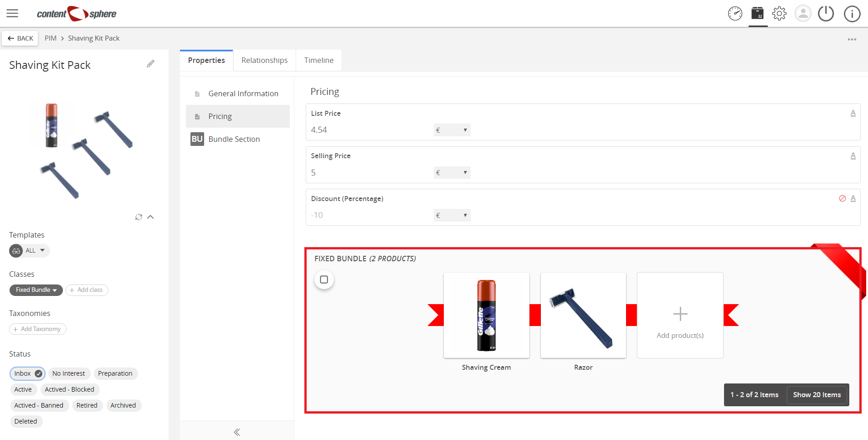
Task: Open the info icon in header
Action: point(852,14)
